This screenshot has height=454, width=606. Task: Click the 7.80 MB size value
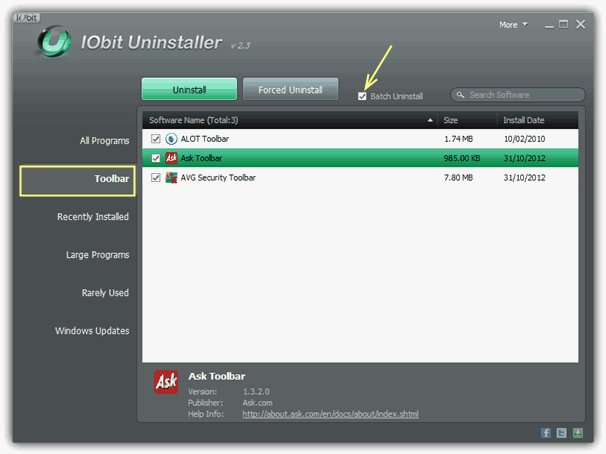coord(458,178)
